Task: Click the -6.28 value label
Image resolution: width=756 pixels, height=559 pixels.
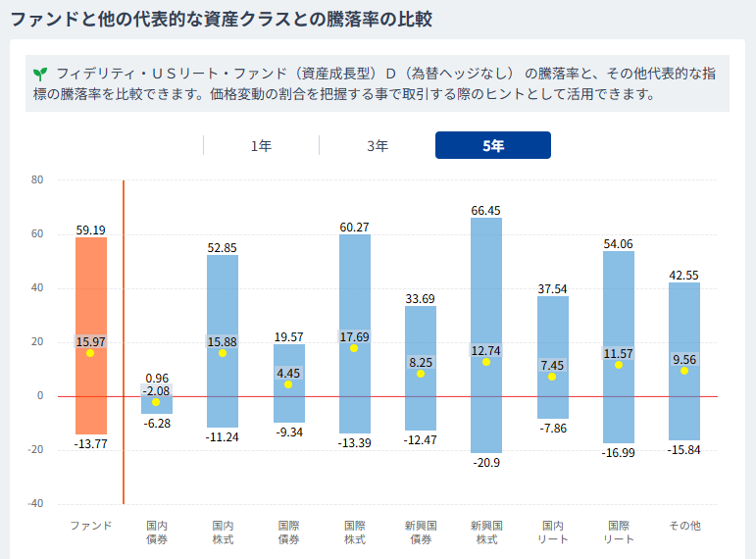Action: pyautogui.click(x=157, y=424)
